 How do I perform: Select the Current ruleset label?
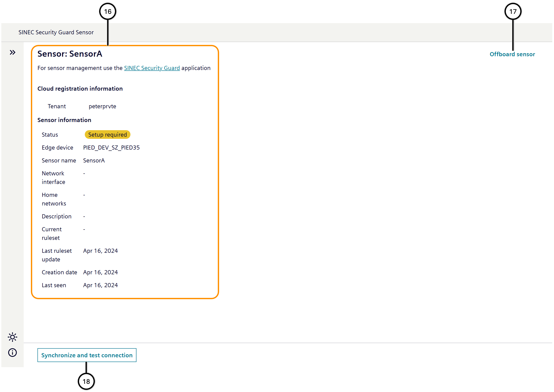click(x=52, y=233)
